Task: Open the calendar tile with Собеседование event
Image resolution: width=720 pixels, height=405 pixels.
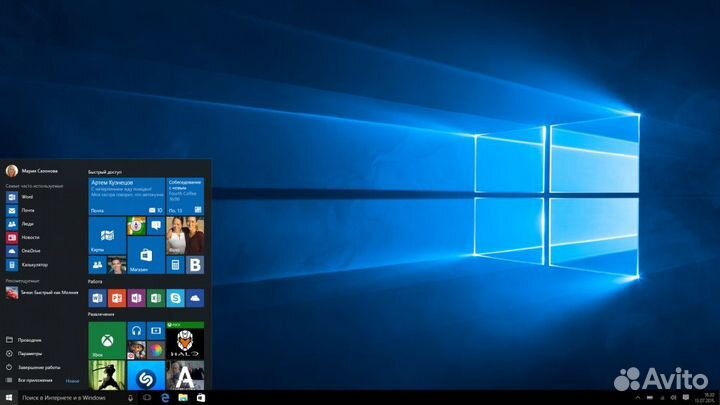Action: click(185, 196)
